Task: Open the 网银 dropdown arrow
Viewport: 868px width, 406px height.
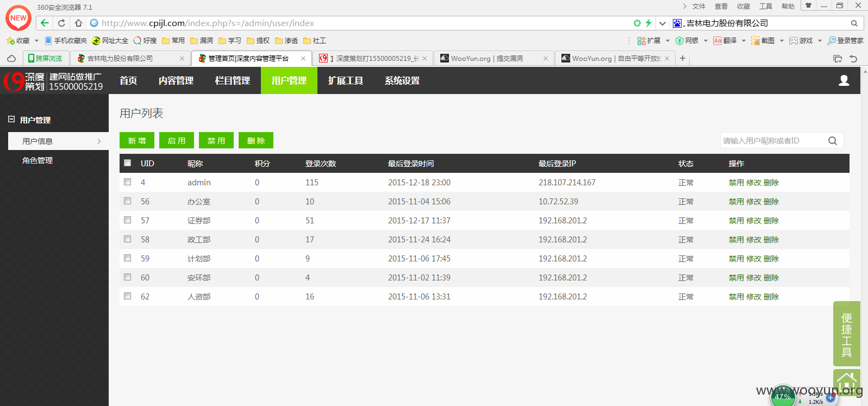Action: point(705,41)
